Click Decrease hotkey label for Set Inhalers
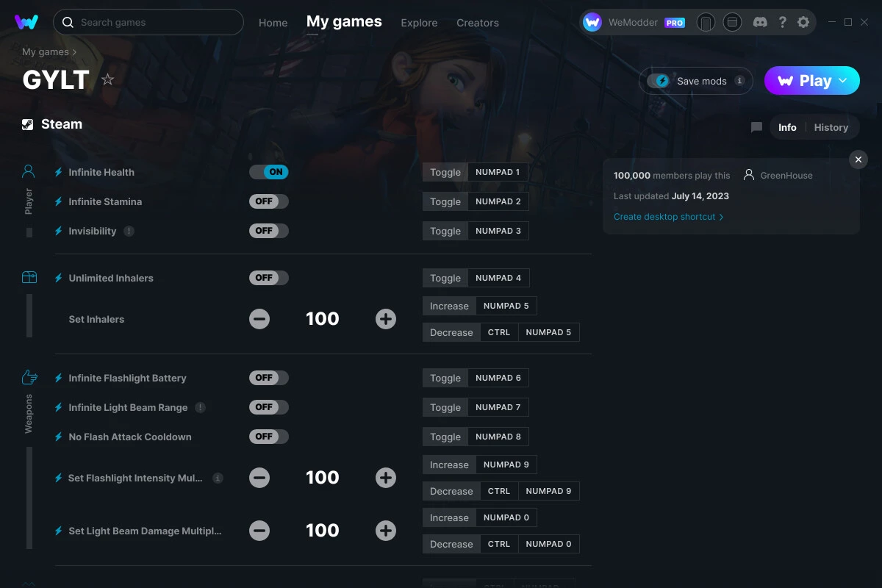 451,332
